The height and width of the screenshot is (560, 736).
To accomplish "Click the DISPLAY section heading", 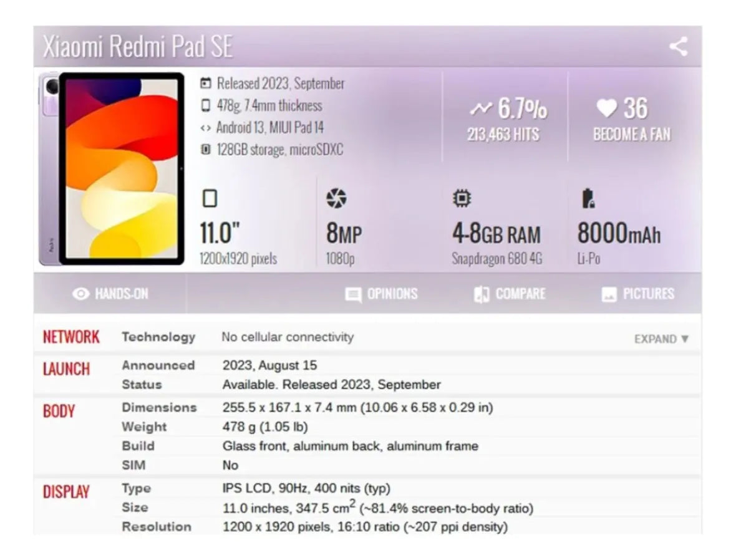I will tap(66, 492).
